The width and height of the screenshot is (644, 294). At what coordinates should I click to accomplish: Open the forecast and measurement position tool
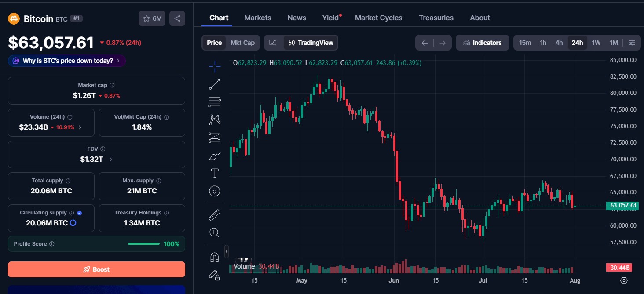click(215, 138)
